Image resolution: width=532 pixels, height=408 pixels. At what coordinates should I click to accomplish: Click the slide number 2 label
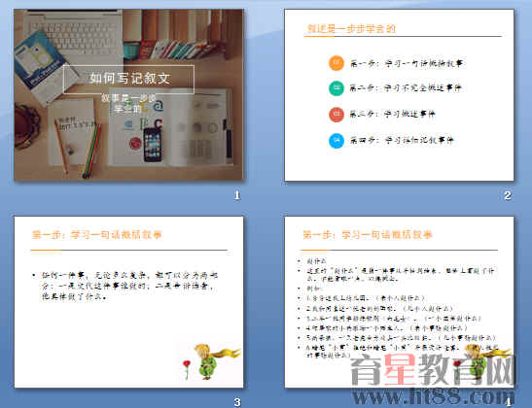(508, 195)
